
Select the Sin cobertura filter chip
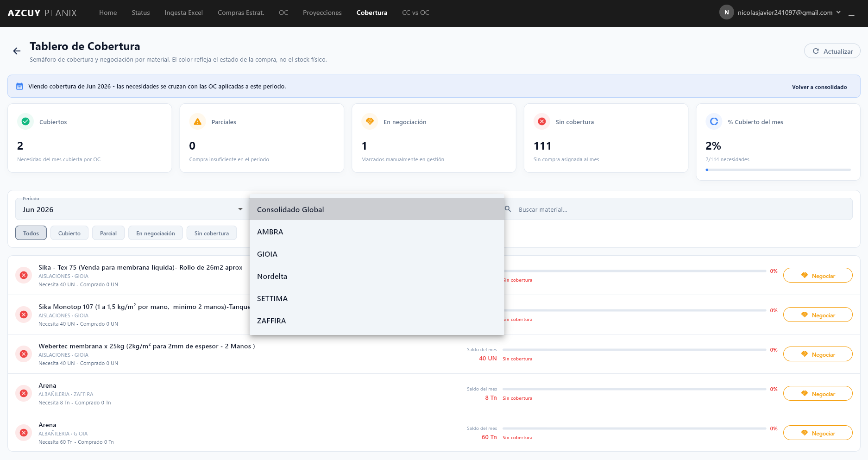tap(212, 233)
